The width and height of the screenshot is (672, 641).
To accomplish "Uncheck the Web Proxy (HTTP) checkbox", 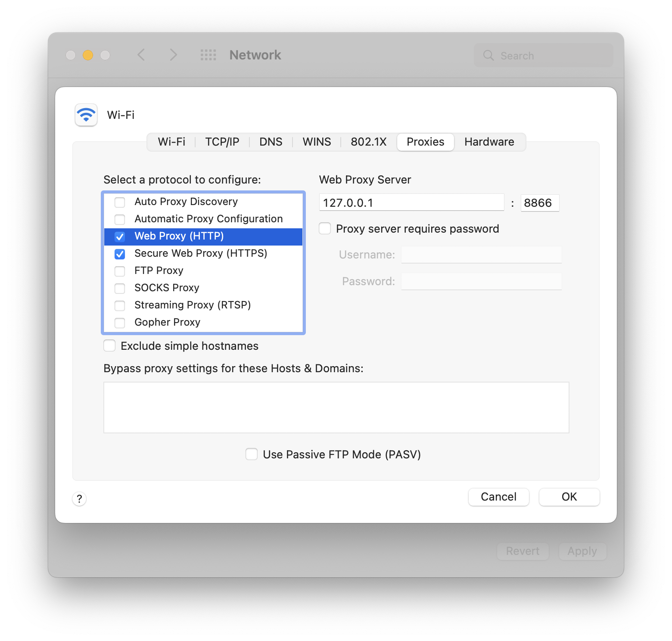I will (x=120, y=236).
